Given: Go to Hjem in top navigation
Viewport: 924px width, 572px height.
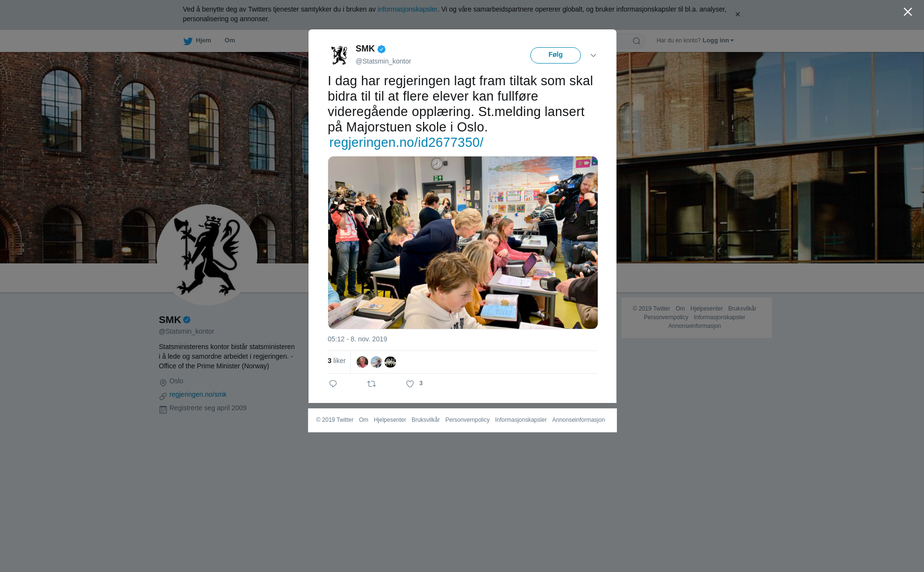Looking at the screenshot, I should point(203,40).
